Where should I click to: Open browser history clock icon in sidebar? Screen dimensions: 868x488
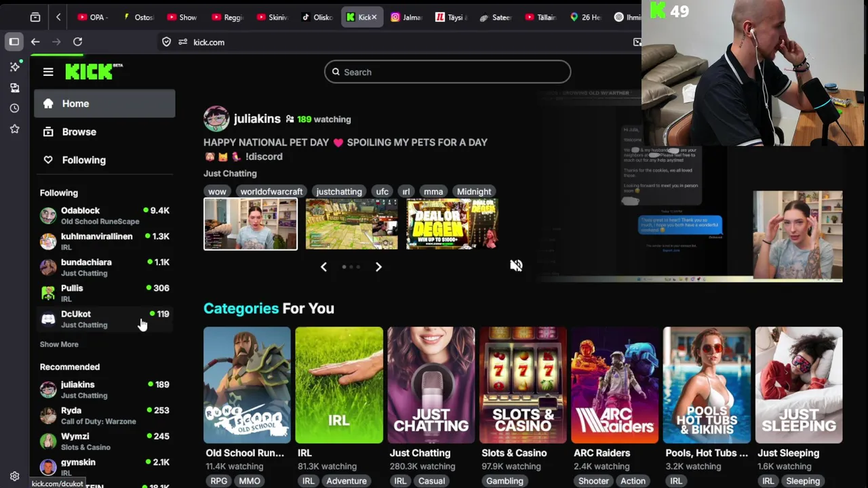[14, 108]
